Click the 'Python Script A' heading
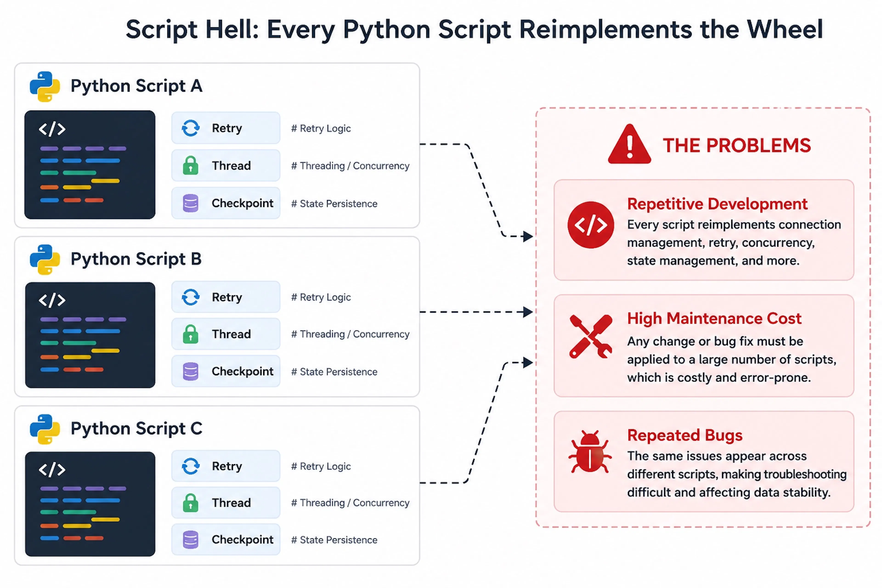The width and height of the screenshot is (882, 588). point(136,86)
